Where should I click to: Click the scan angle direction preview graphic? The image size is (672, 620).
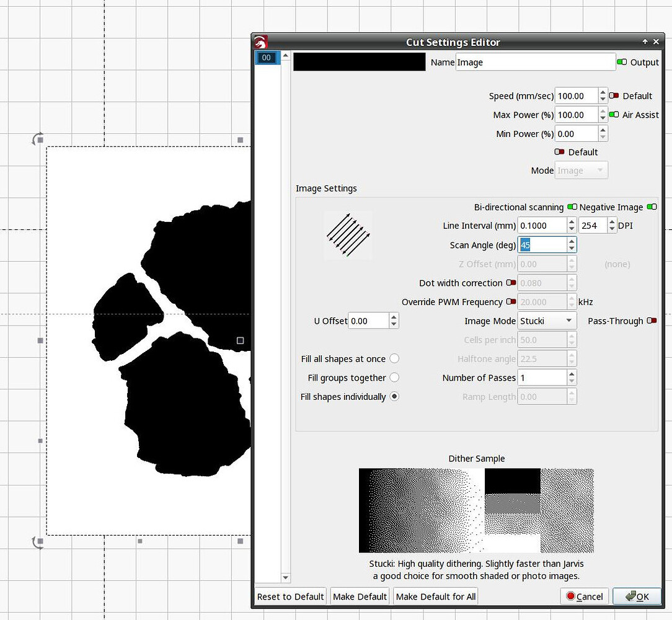(x=347, y=236)
